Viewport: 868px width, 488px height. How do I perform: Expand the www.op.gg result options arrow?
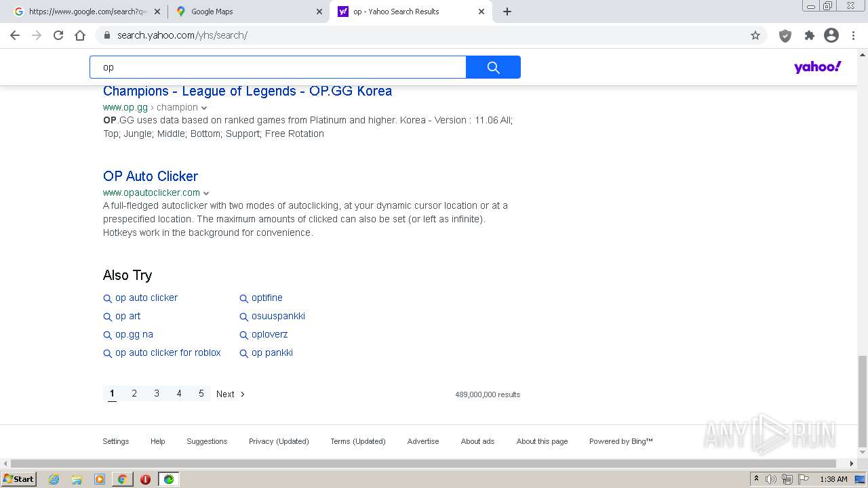coord(204,108)
